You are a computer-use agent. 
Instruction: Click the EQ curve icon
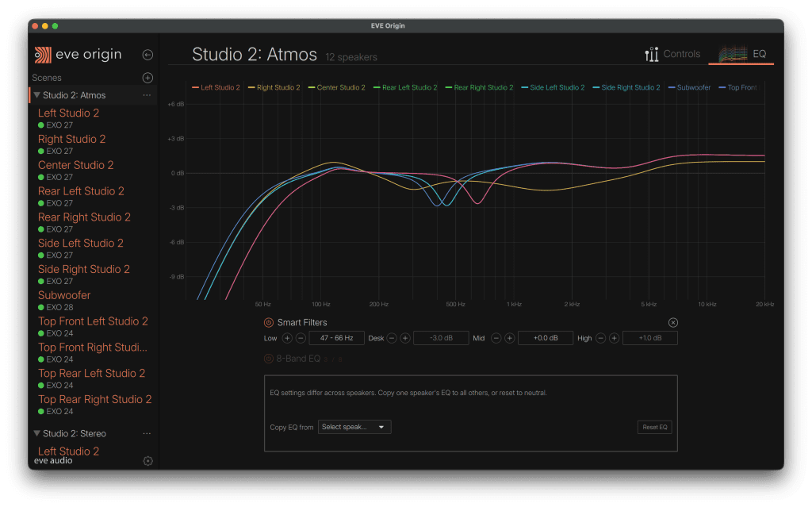(733, 53)
